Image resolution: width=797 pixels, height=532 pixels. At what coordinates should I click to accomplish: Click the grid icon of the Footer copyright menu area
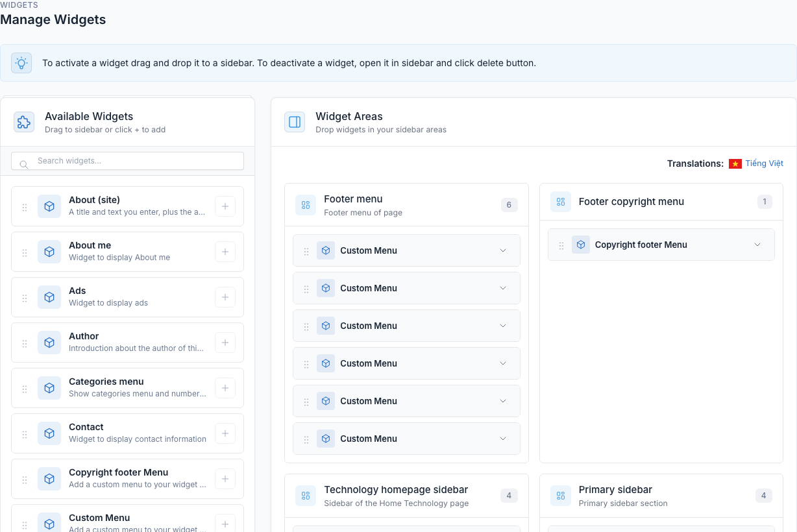[x=561, y=202]
